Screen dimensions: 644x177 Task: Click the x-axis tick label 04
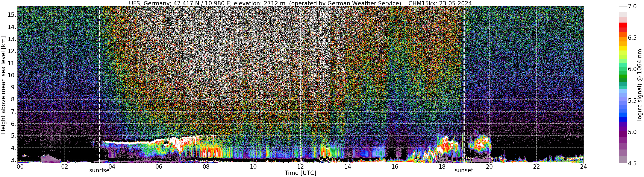pos(112,167)
